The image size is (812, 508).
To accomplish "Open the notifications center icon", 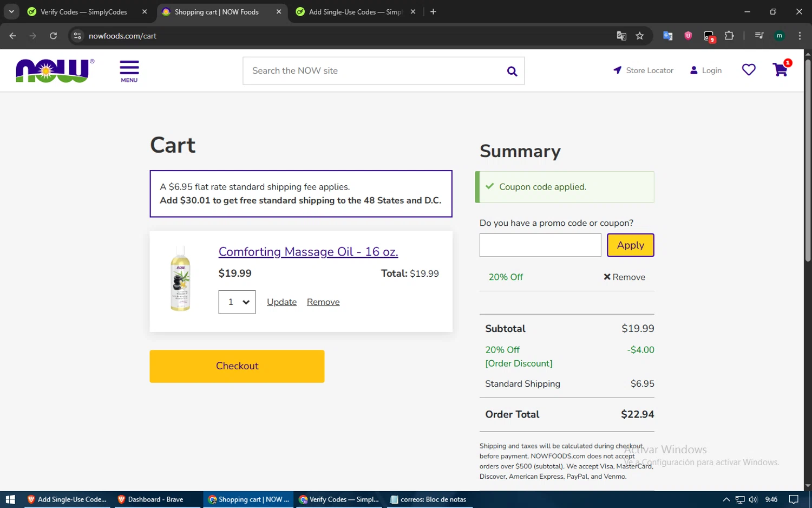I will (x=794, y=499).
